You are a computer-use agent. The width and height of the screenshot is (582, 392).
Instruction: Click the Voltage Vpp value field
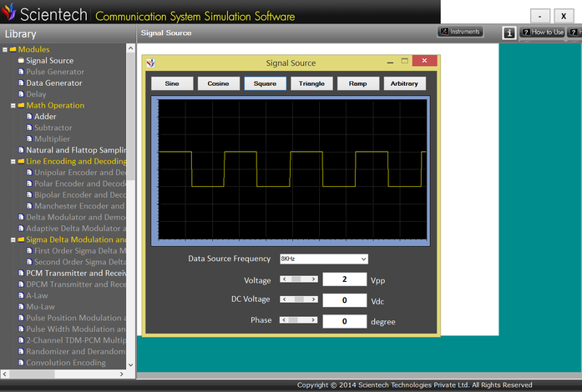tap(345, 279)
